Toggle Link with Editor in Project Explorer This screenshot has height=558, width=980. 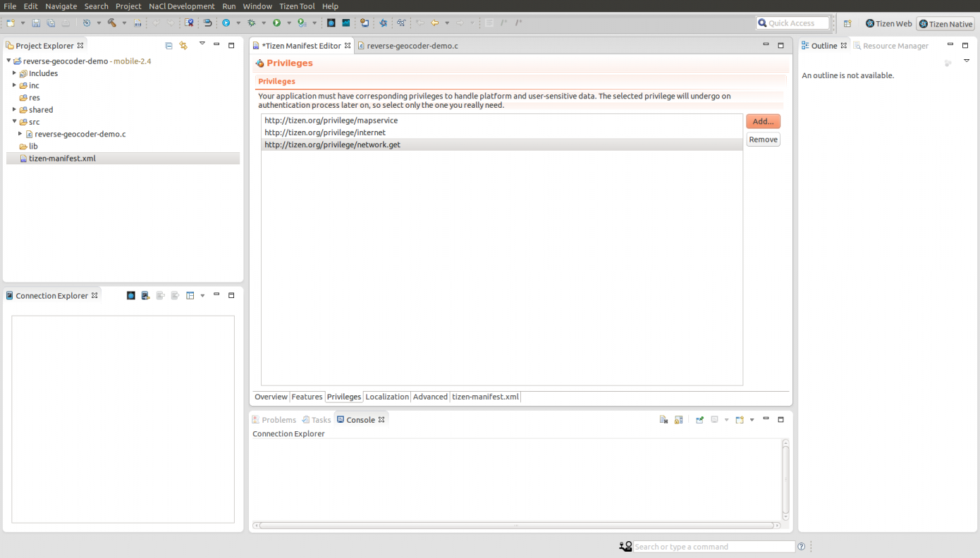[183, 46]
